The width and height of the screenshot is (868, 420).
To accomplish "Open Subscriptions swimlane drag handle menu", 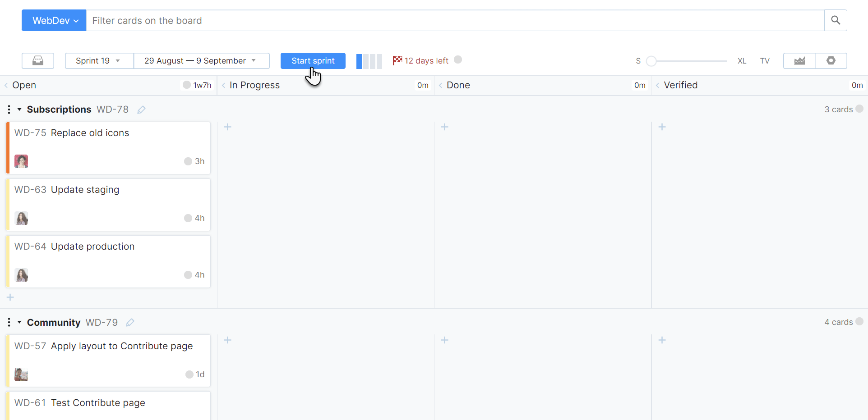I will pyautogui.click(x=9, y=110).
